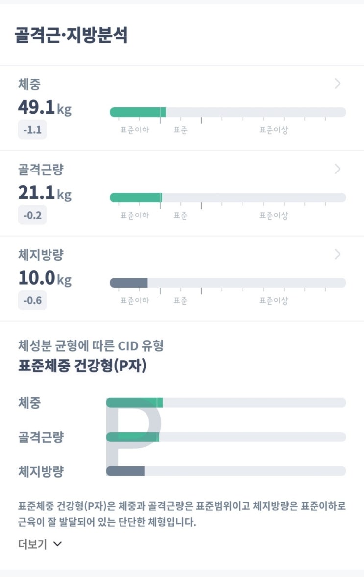The image size is (364, 588).
Task: Open weight details via 체중 row chevron
Action: click(337, 84)
